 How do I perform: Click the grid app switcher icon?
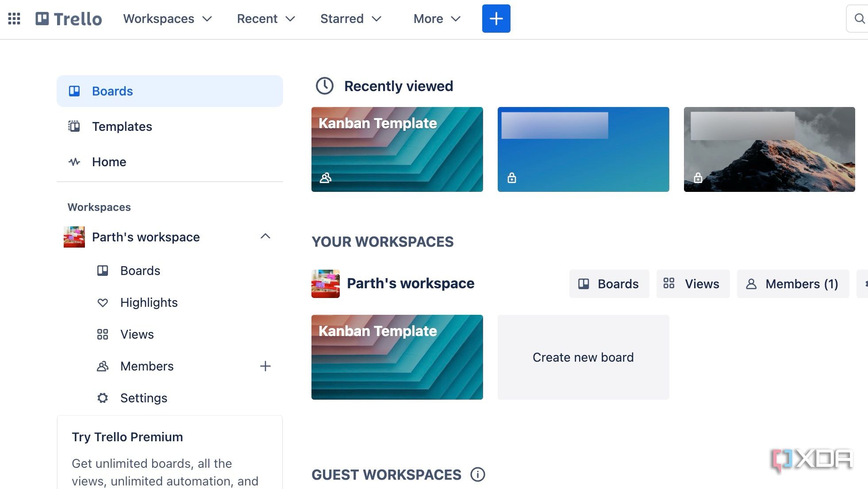coord(14,18)
